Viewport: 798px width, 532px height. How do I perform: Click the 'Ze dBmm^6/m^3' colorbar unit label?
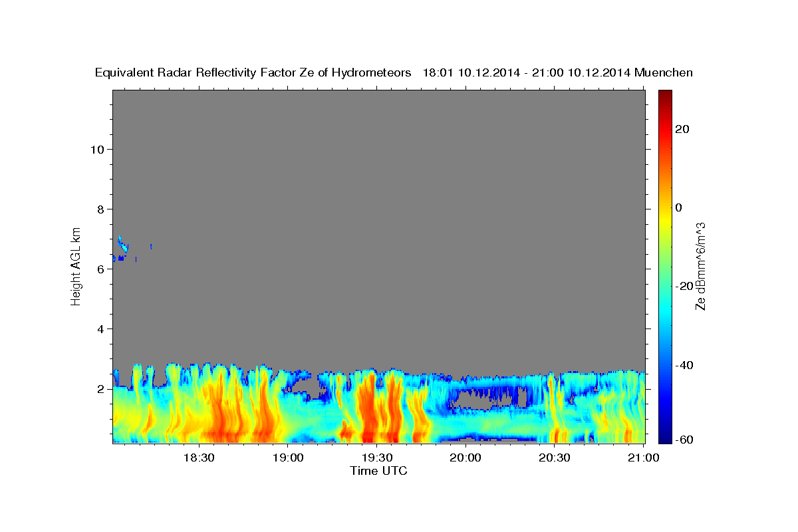[x=700, y=266]
